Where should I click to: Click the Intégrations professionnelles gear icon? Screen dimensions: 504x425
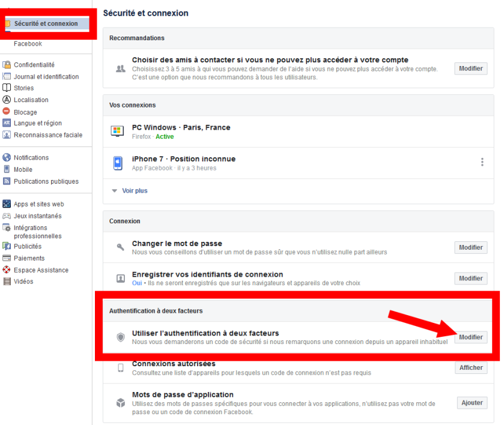coord(7,228)
